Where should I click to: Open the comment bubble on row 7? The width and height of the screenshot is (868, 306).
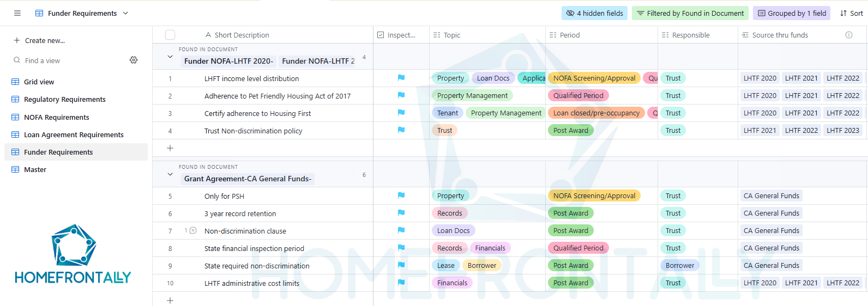pyautogui.click(x=192, y=231)
